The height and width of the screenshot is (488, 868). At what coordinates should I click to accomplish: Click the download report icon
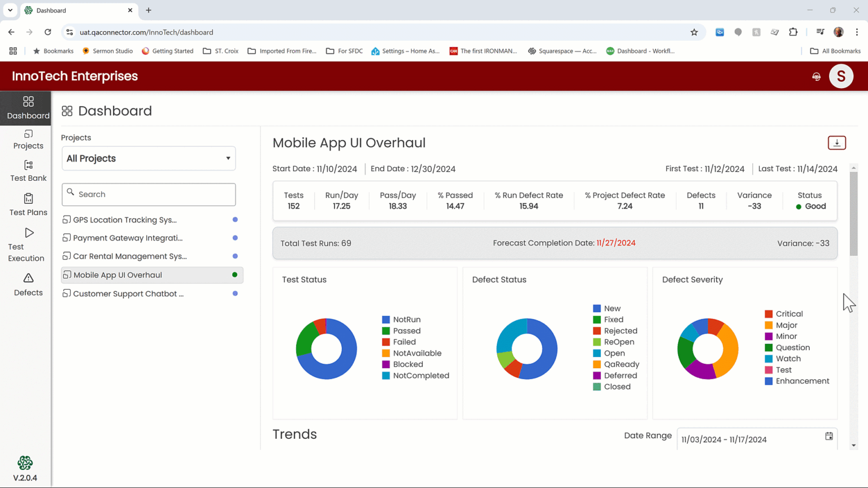(837, 143)
